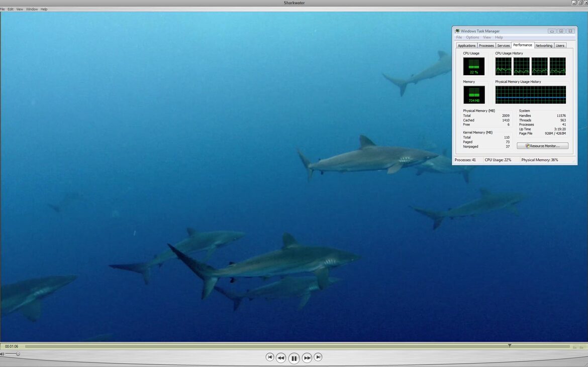Switch to the Users tab

tap(560, 46)
